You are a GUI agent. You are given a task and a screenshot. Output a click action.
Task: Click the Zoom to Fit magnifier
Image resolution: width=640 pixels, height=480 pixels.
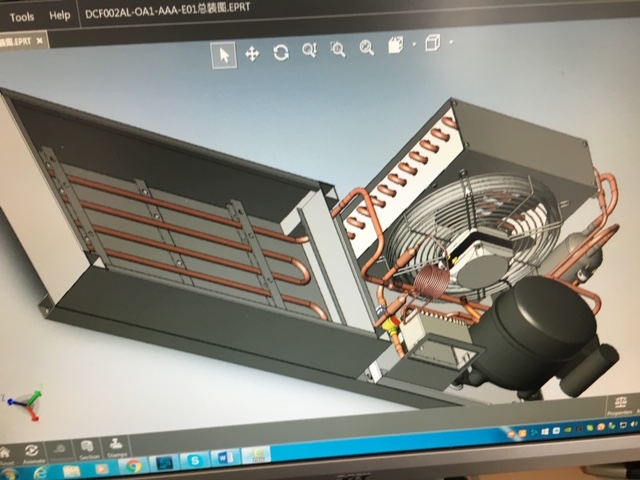[x=367, y=47]
